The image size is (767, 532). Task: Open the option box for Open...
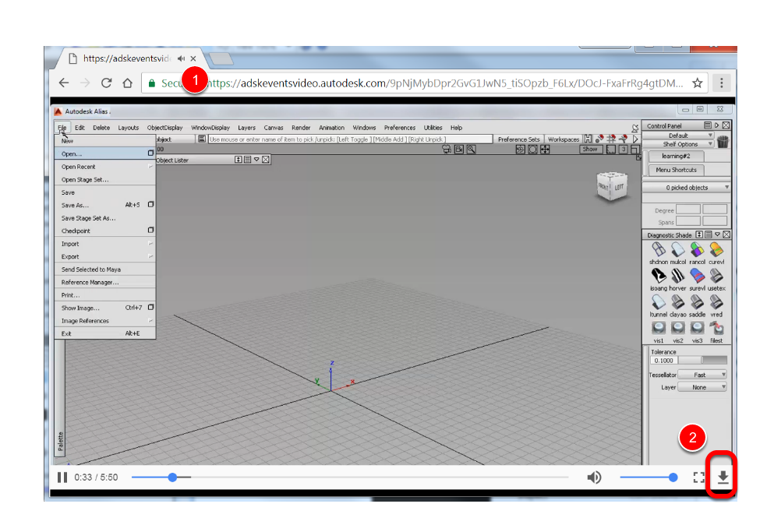coord(150,153)
